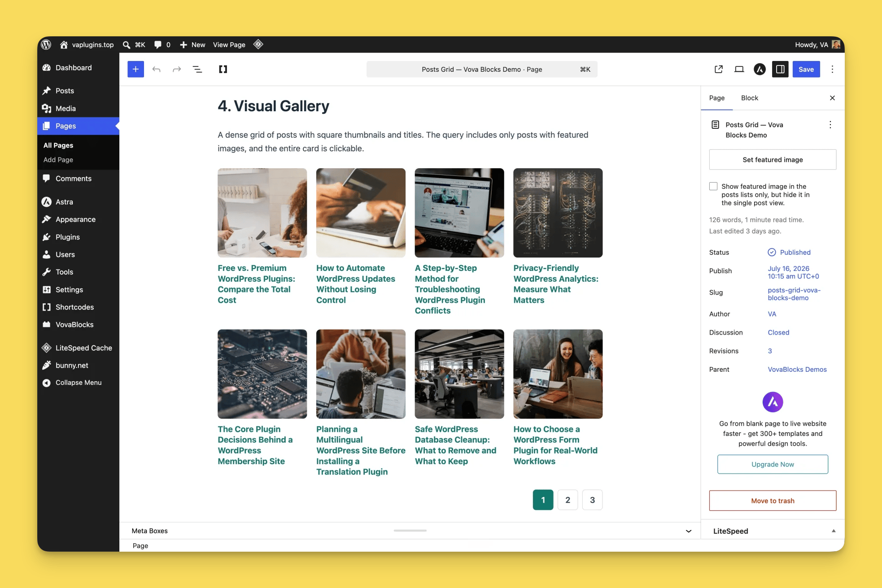Open page actions for Posts Grid
The height and width of the screenshot is (588, 882).
click(830, 125)
